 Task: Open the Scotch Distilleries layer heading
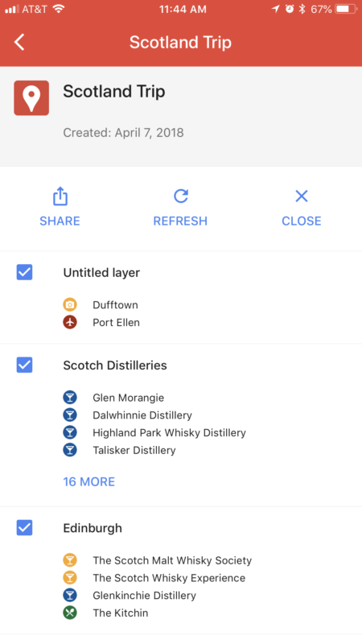pos(115,365)
